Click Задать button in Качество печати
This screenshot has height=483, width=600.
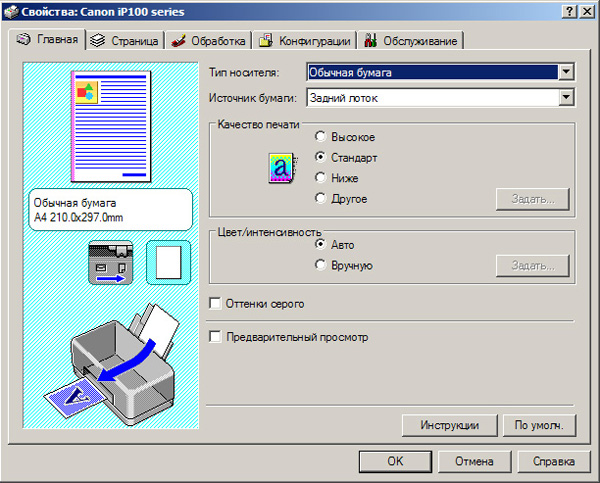(533, 199)
